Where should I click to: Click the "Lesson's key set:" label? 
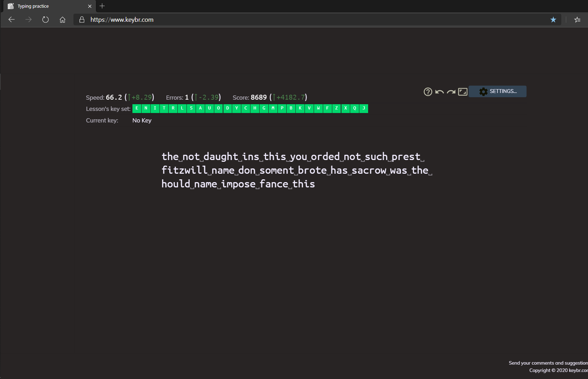[x=108, y=109]
